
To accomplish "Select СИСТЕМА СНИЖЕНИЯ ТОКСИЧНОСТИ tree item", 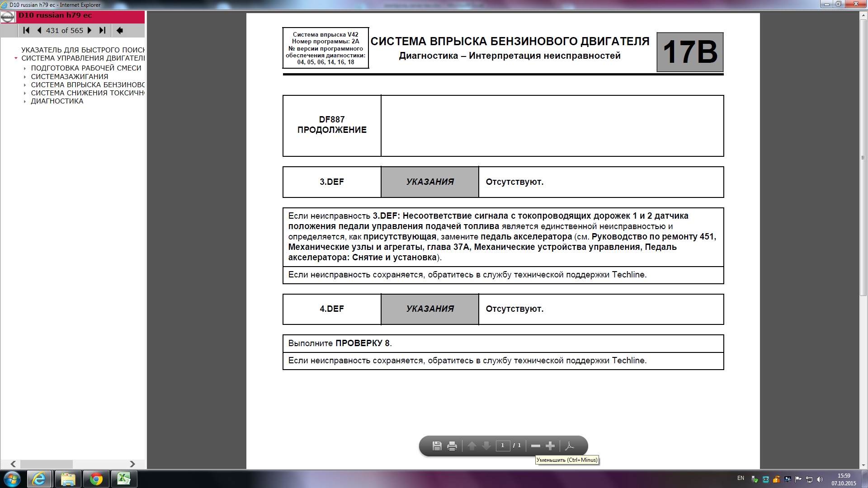I will click(88, 93).
